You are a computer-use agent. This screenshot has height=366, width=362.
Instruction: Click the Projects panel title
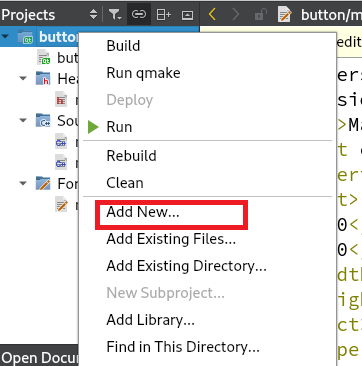click(28, 15)
